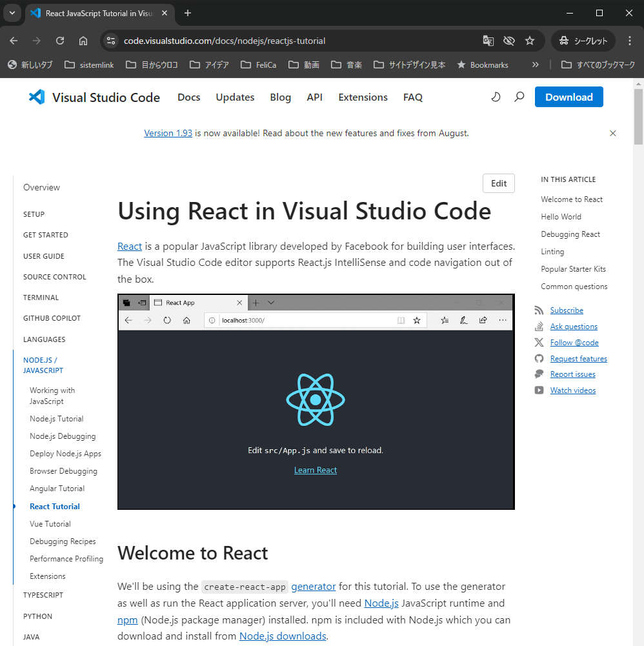Click the Follow @code X icon
Viewport: 644px width, 646px height.
coord(539,342)
